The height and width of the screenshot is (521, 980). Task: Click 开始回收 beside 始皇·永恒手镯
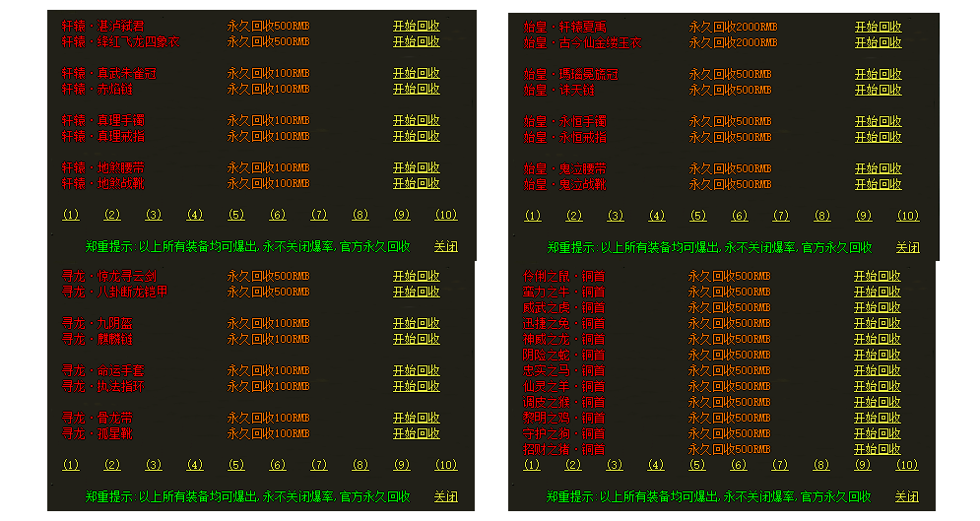click(x=878, y=121)
